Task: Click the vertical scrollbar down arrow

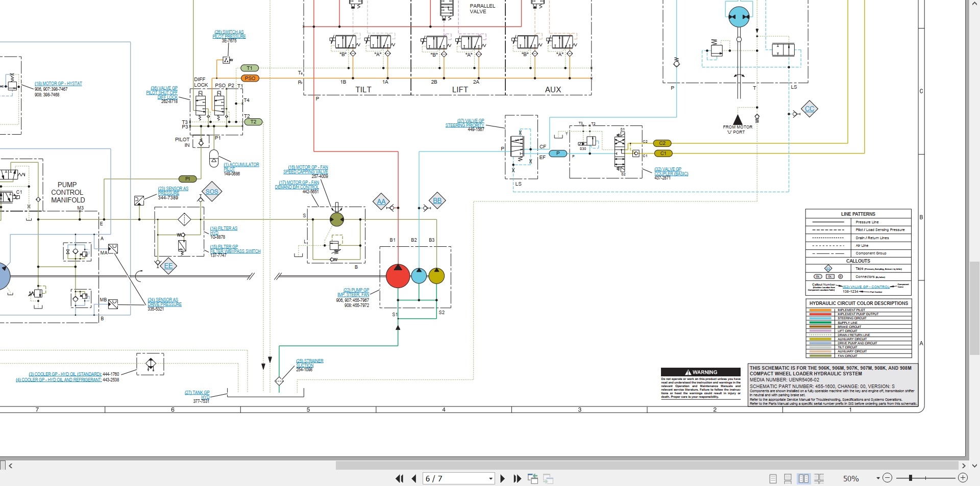Action: [974, 465]
